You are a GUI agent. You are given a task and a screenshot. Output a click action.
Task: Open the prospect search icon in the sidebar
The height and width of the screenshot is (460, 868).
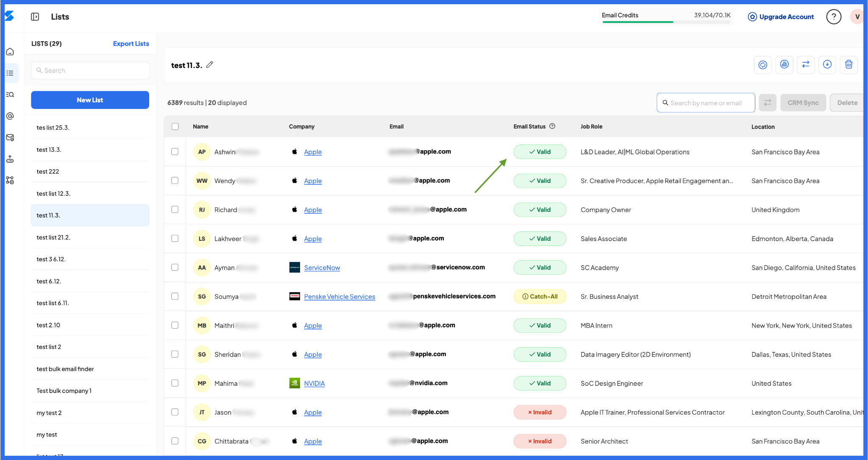(10, 95)
